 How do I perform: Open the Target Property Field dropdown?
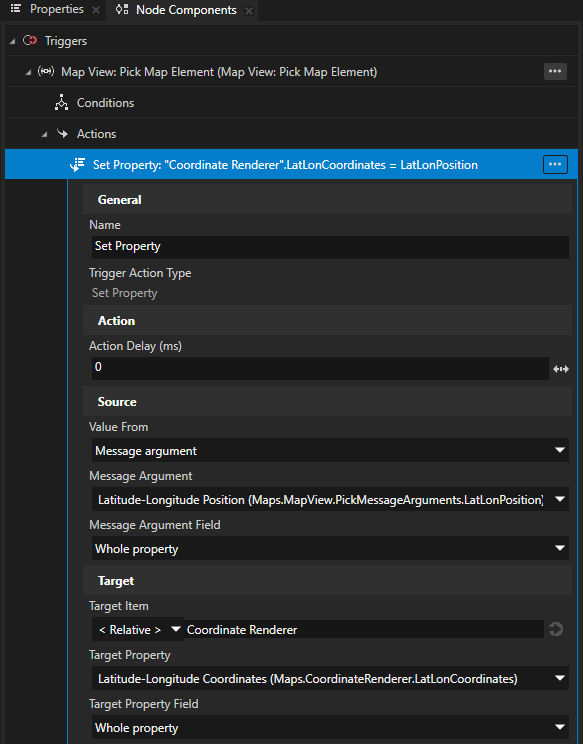click(330, 727)
